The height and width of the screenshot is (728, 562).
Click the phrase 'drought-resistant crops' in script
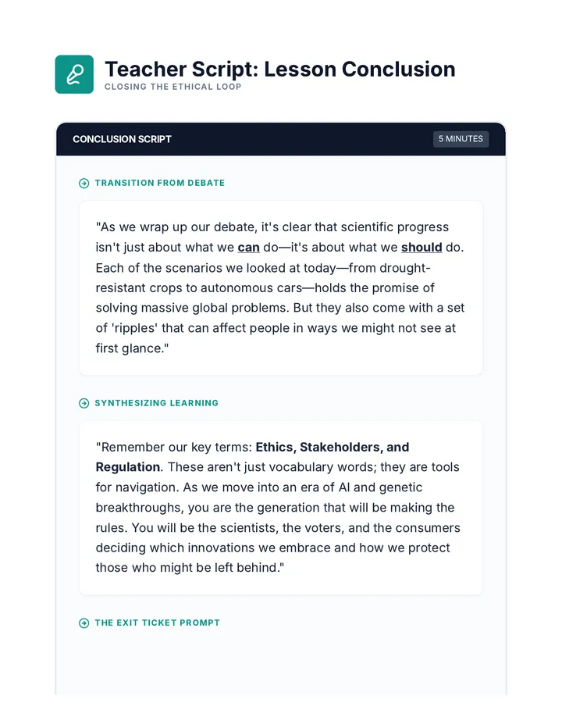[x=263, y=278]
